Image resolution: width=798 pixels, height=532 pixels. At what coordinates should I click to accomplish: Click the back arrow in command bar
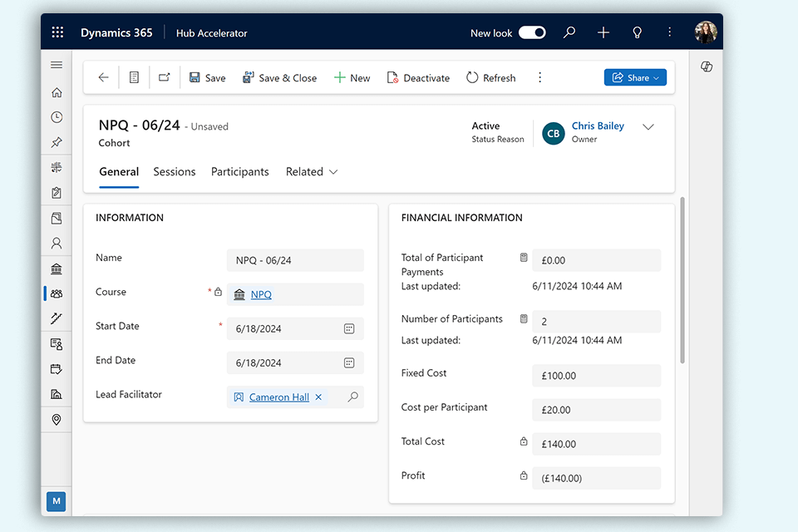pos(103,77)
